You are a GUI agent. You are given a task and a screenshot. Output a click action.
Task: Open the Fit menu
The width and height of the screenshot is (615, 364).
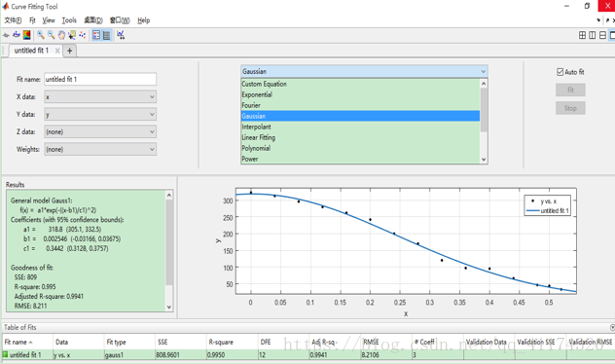(32, 20)
